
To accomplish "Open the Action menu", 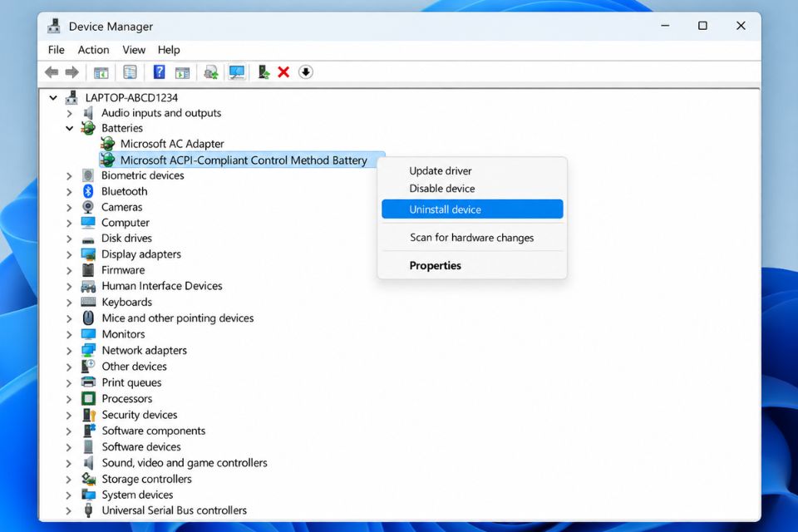I will [x=93, y=50].
